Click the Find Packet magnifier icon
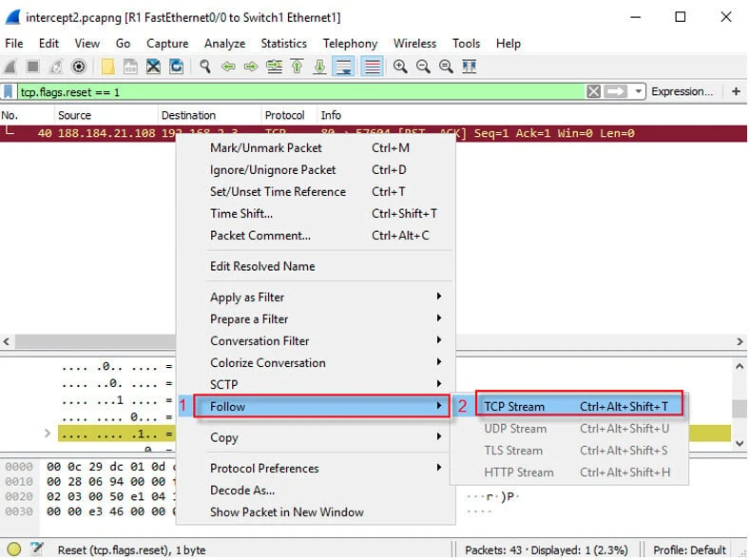The image size is (750, 560). (x=204, y=67)
